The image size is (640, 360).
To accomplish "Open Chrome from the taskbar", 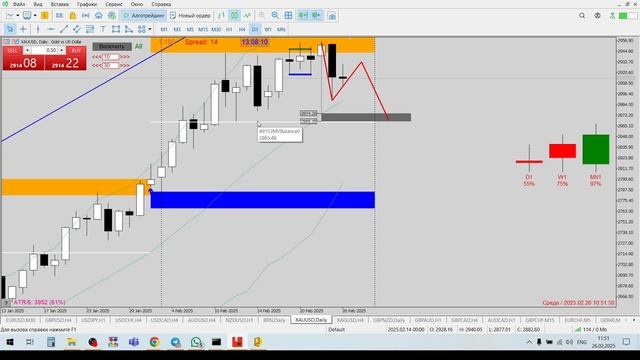I will pos(154,342).
